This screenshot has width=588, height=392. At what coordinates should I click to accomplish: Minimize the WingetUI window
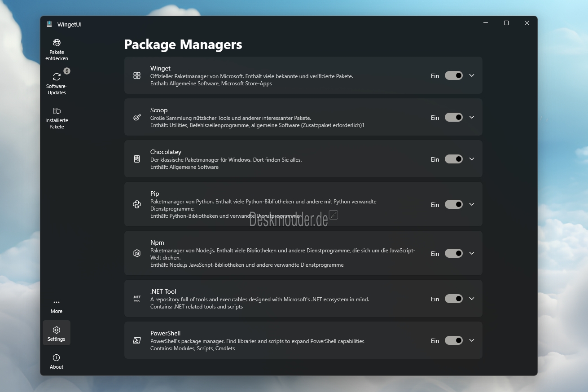click(x=486, y=23)
